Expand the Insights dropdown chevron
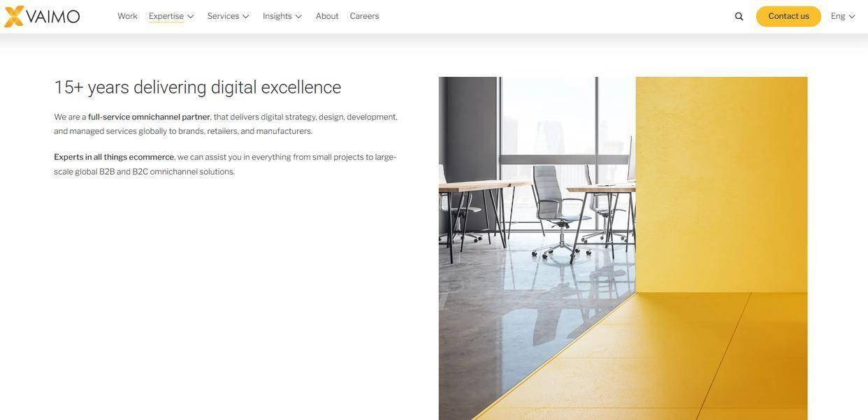Viewport: 868px width, 420px height. click(298, 17)
